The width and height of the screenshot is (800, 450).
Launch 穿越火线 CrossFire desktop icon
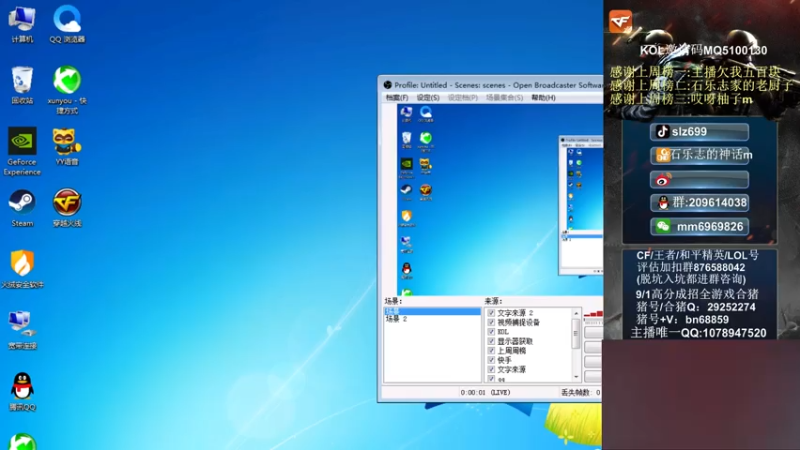coord(67,208)
